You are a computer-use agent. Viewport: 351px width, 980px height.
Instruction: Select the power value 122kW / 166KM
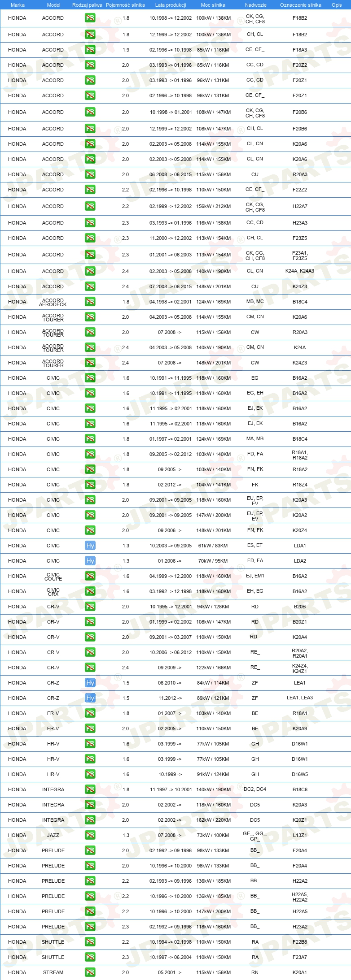tap(213, 668)
